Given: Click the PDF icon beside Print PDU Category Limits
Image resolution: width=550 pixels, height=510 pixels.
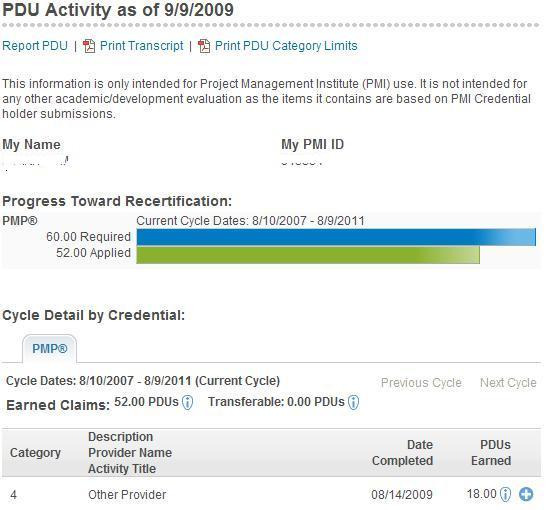Looking at the screenshot, I should pyautogui.click(x=204, y=46).
